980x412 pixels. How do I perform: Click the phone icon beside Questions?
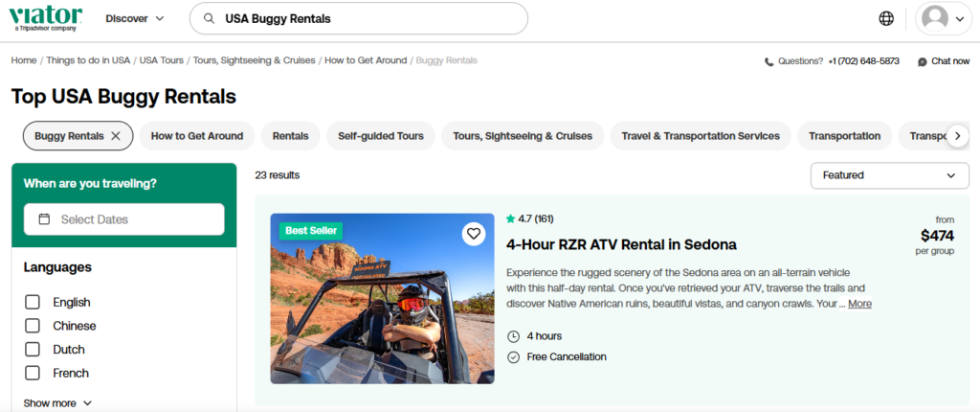coord(768,61)
